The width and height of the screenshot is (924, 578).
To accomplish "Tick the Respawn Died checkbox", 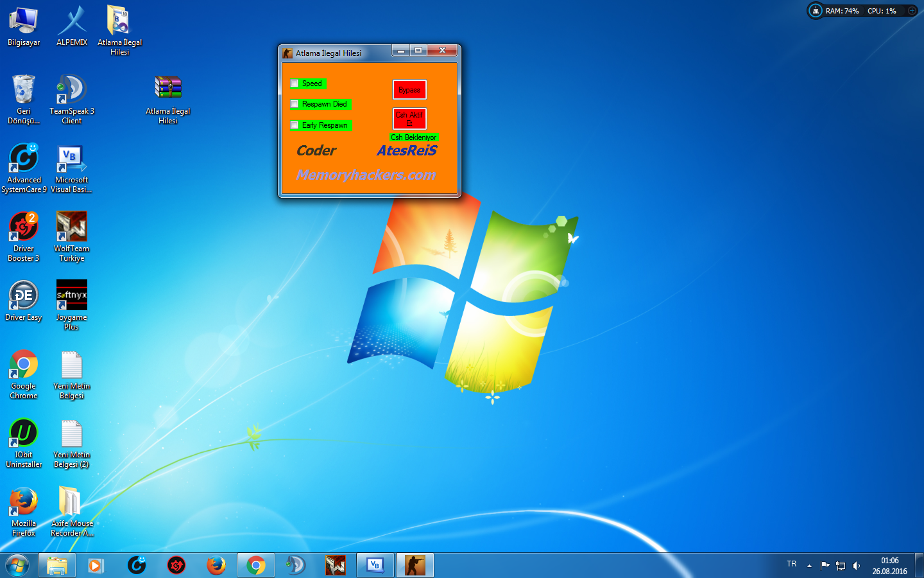I will 295,104.
